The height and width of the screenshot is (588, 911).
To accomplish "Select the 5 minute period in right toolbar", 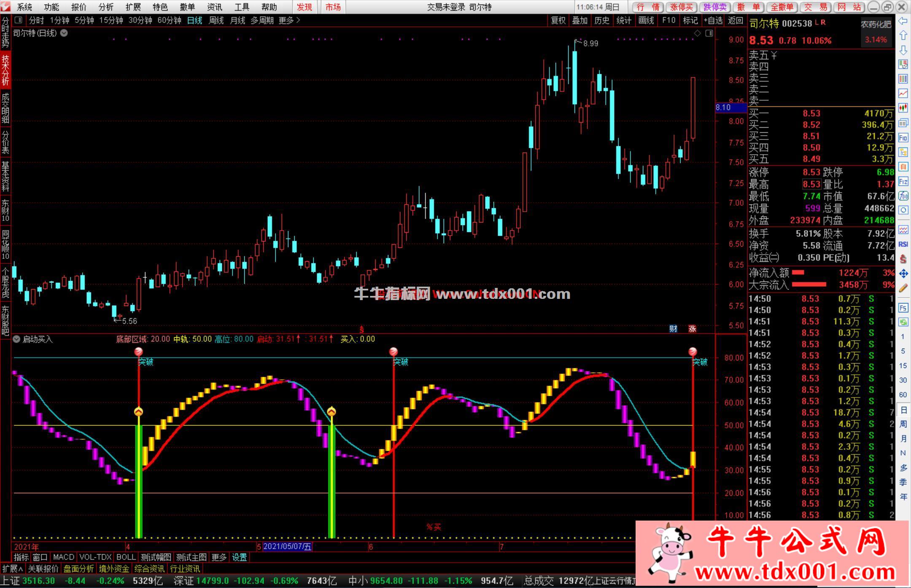I will 903,351.
